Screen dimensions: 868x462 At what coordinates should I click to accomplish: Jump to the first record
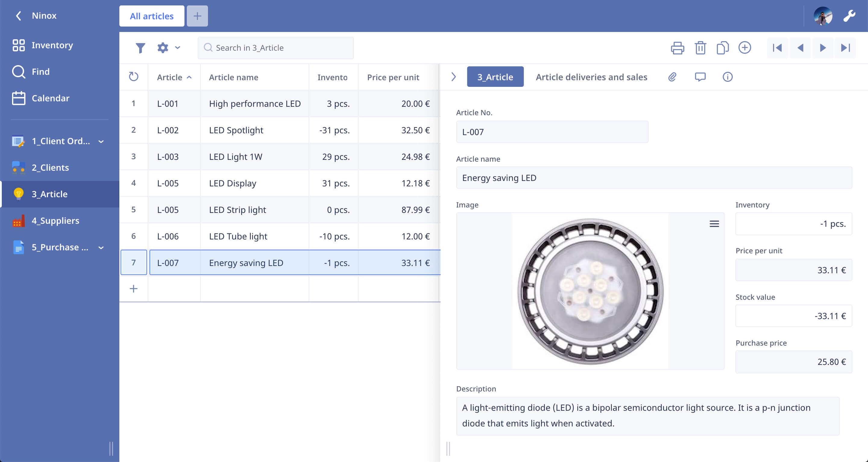pyautogui.click(x=777, y=48)
